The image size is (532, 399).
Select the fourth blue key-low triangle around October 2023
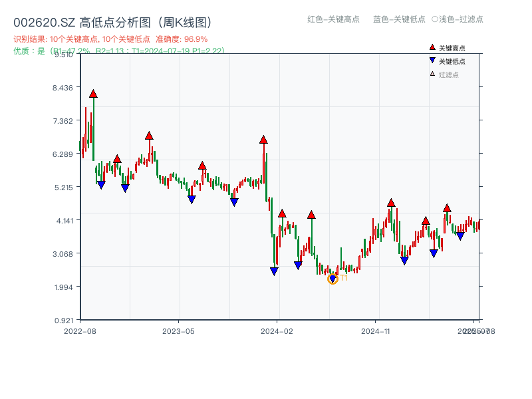tap(234, 202)
